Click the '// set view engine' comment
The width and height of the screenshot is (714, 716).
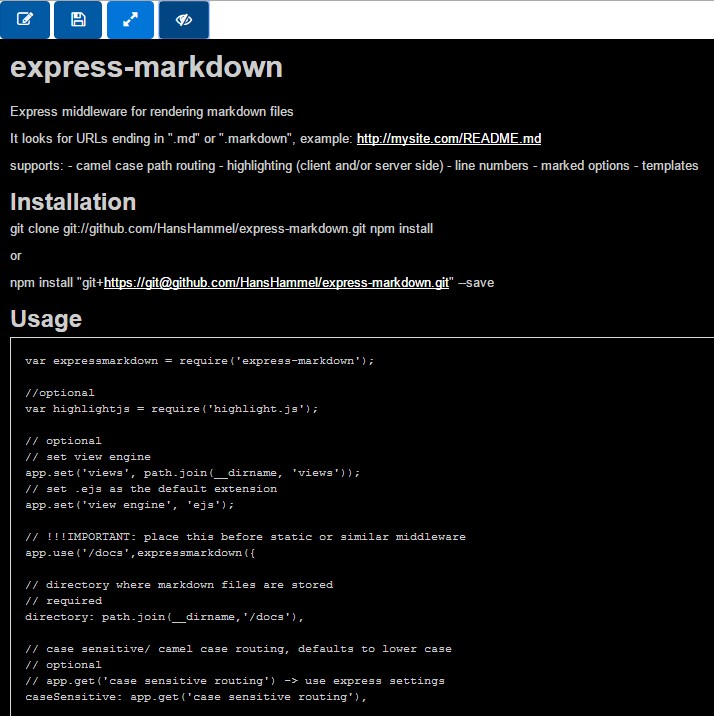88,457
